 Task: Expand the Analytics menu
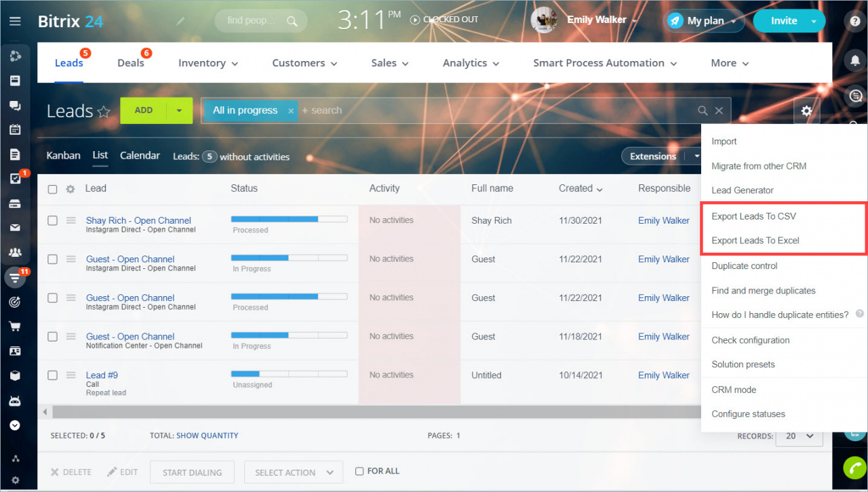471,63
